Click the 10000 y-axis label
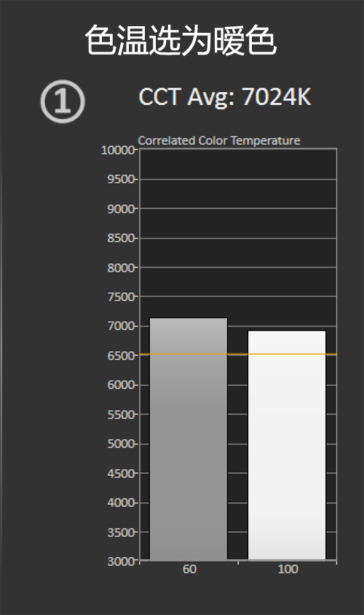Viewport: 364px width, 615px height. (118, 150)
